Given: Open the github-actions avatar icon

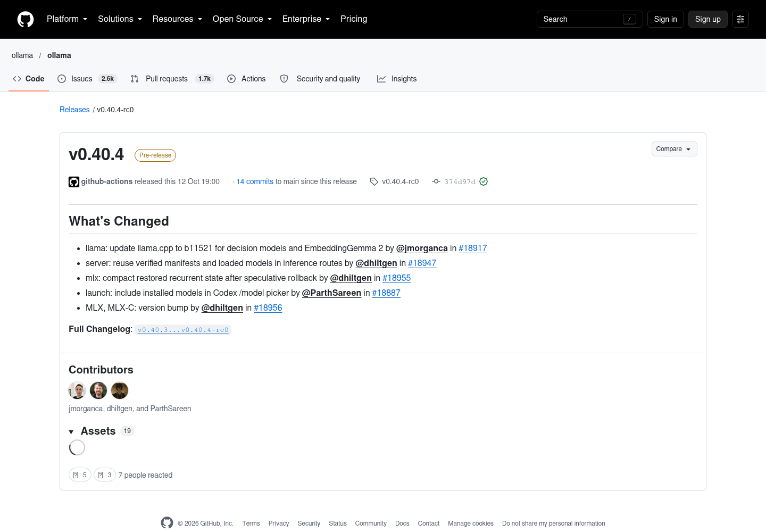Looking at the screenshot, I should pyautogui.click(x=74, y=182).
